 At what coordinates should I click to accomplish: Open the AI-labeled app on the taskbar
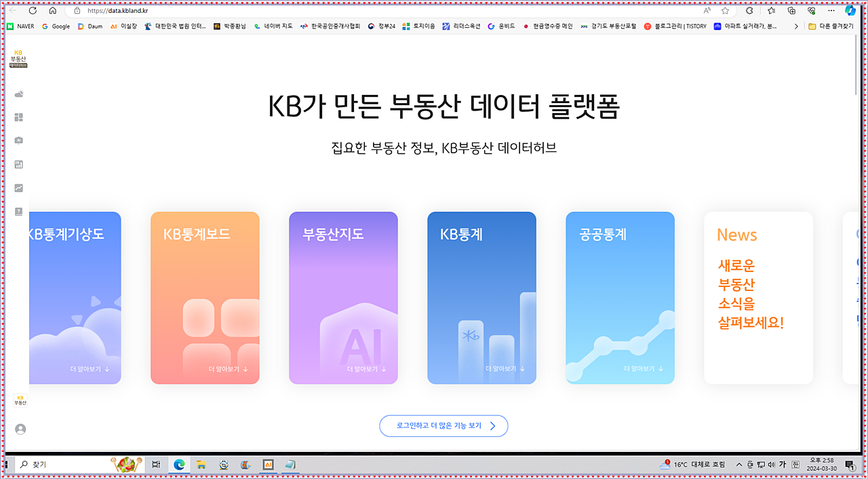click(x=268, y=465)
